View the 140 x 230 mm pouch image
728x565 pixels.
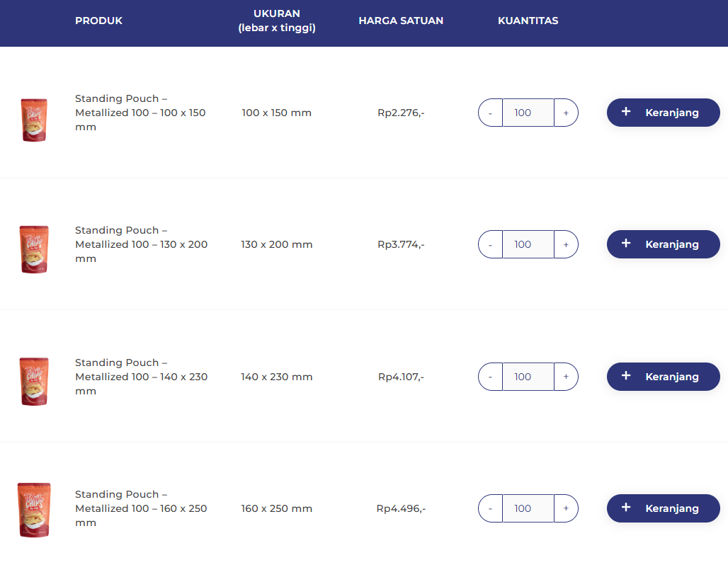pos(34,381)
